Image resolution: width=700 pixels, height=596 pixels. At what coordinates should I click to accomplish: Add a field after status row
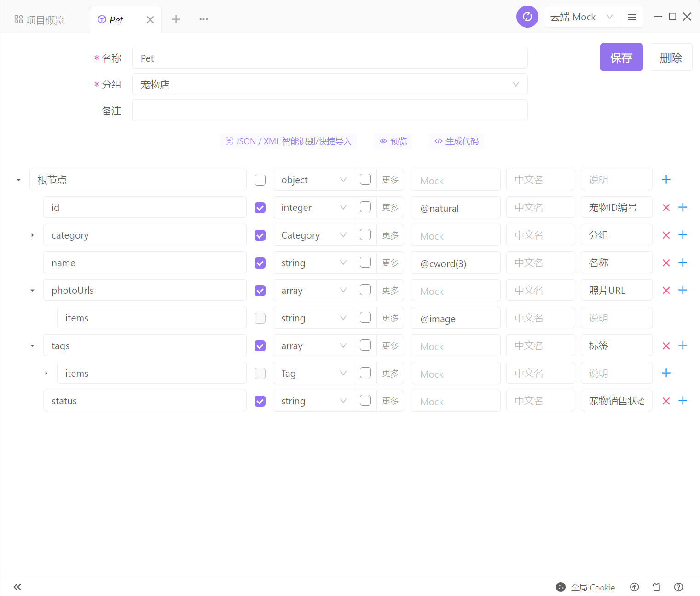[683, 401]
